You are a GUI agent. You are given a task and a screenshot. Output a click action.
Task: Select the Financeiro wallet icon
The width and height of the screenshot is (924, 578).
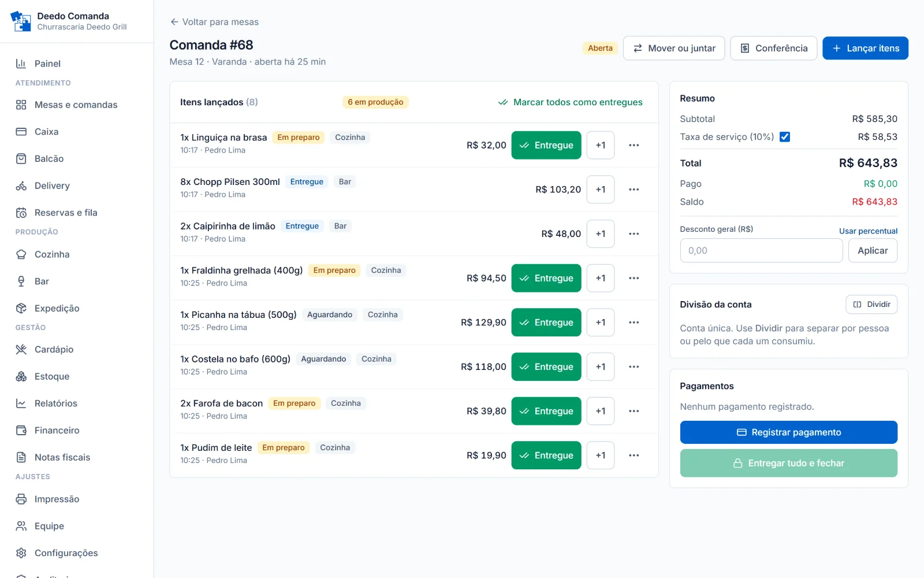click(x=21, y=430)
